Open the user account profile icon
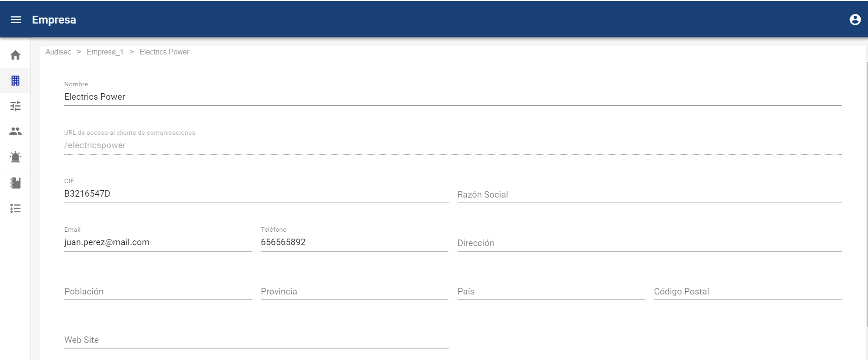Screen dimensions: 868x360 tap(855, 20)
